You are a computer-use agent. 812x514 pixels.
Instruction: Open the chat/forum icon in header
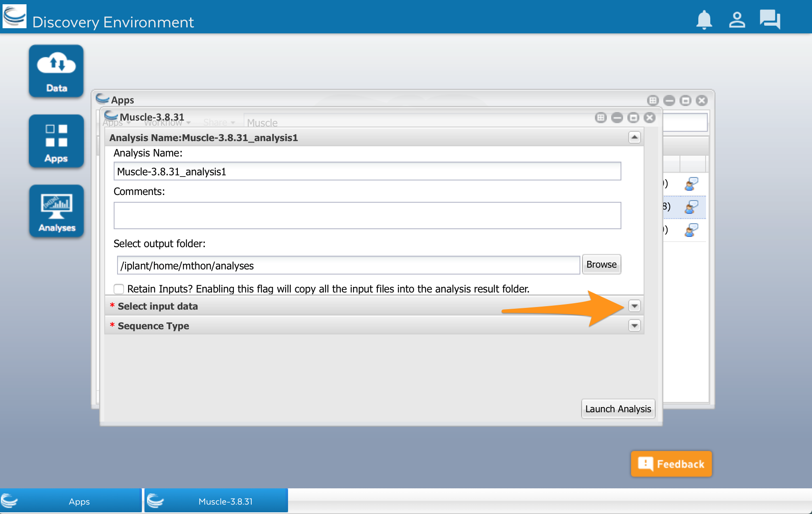click(x=770, y=20)
